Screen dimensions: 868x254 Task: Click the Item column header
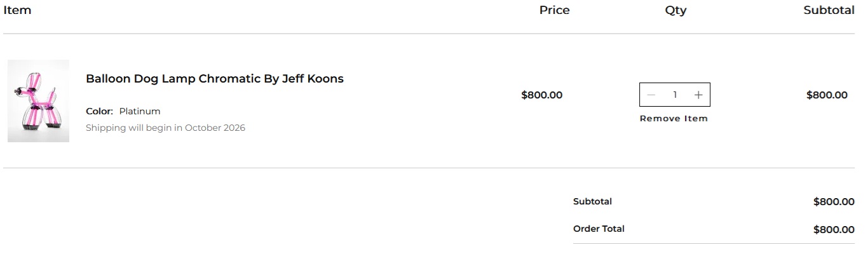17,10
